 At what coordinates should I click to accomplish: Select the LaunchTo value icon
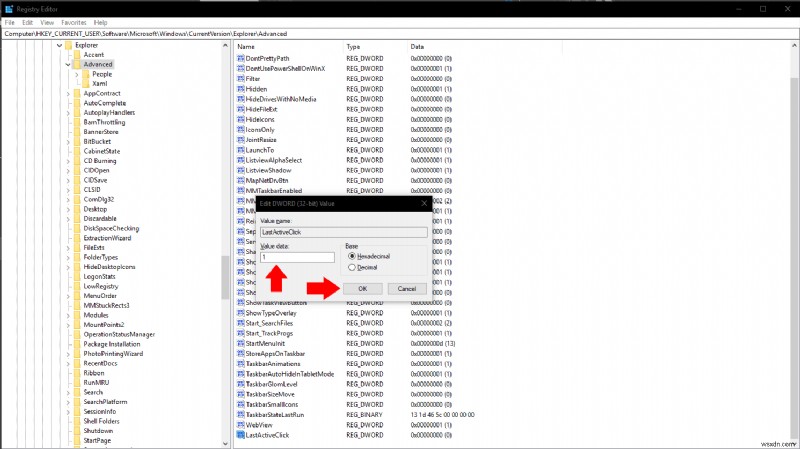tap(241, 150)
